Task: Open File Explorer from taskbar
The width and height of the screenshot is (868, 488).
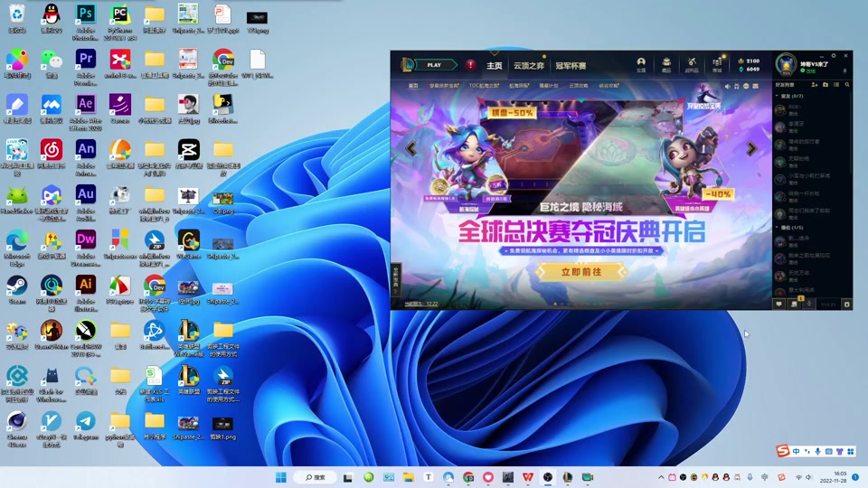Action: click(409, 477)
